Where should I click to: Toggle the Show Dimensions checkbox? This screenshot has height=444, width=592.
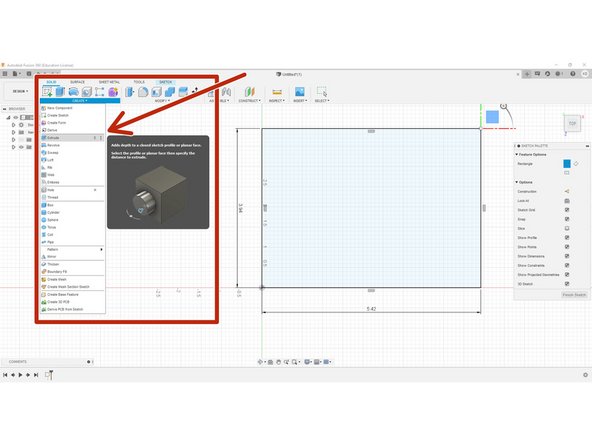(x=567, y=256)
